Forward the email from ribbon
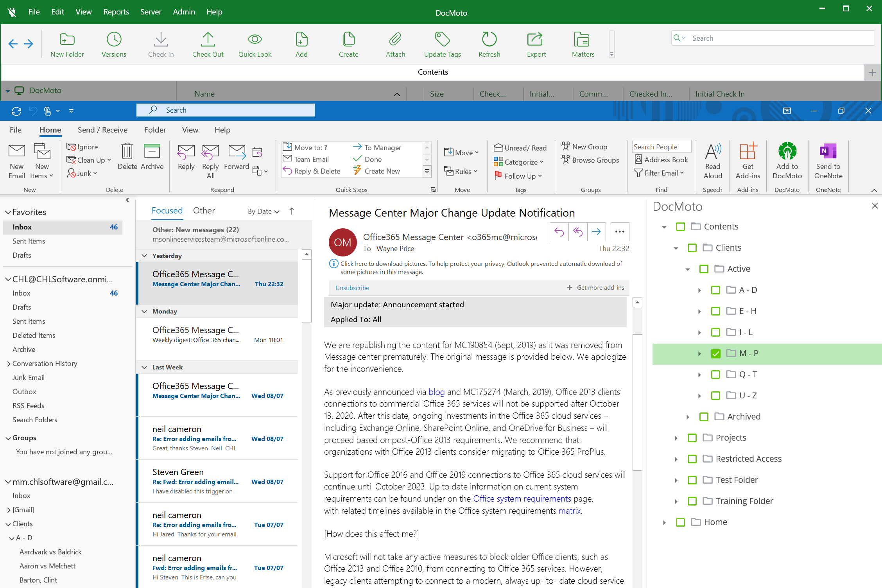Screen dimensions: 882x588 pyautogui.click(x=237, y=157)
